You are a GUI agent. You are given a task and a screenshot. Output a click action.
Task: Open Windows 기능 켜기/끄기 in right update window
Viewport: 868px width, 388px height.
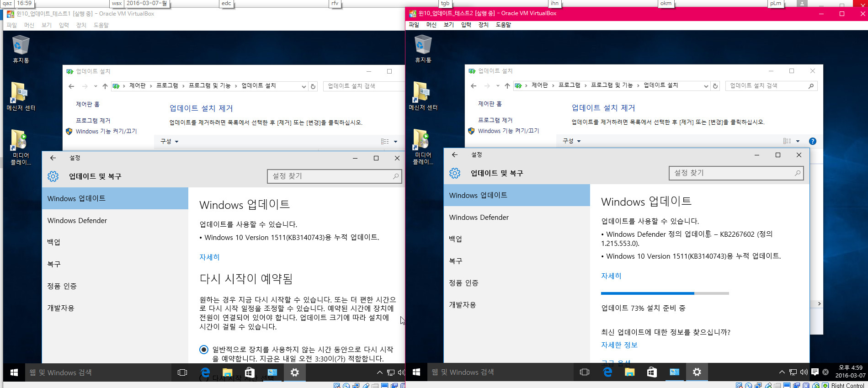(x=509, y=131)
